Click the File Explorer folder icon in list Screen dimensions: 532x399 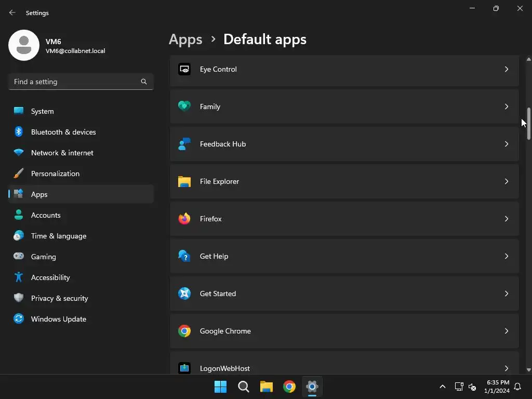point(184,181)
